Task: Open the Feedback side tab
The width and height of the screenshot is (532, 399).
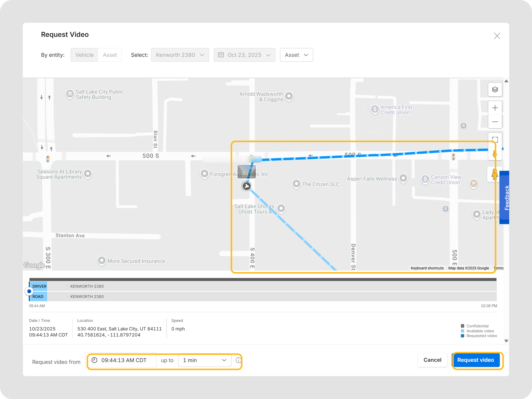Action: tap(505, 197)
